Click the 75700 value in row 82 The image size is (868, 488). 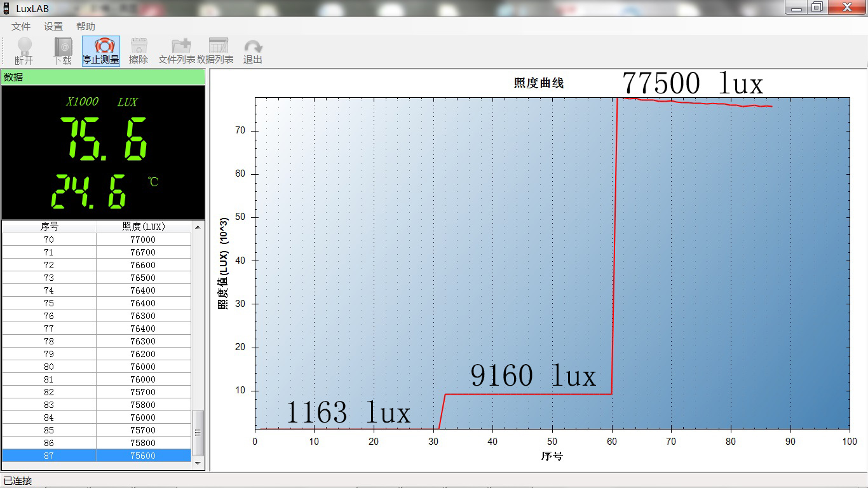point(143,392)
